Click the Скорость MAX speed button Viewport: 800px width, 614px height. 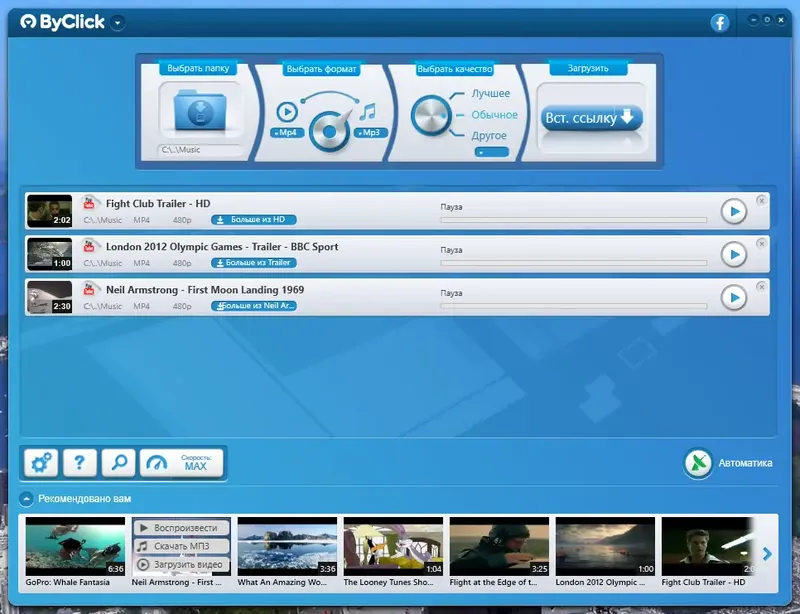(182, 463)
